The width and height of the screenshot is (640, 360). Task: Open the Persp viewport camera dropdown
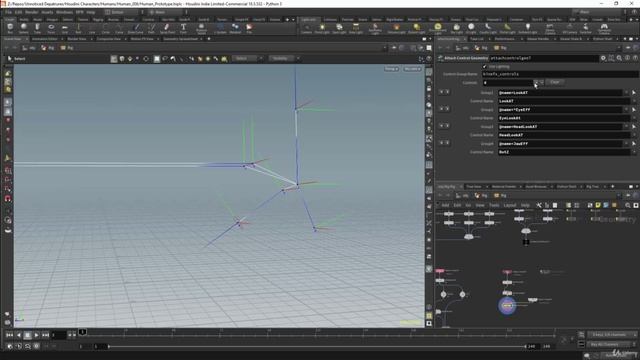(391, 69)
